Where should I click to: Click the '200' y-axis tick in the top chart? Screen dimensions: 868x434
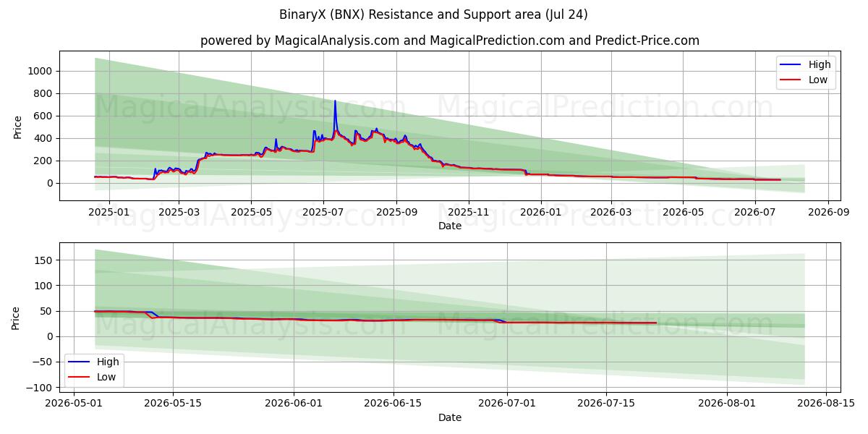[44, 161]
